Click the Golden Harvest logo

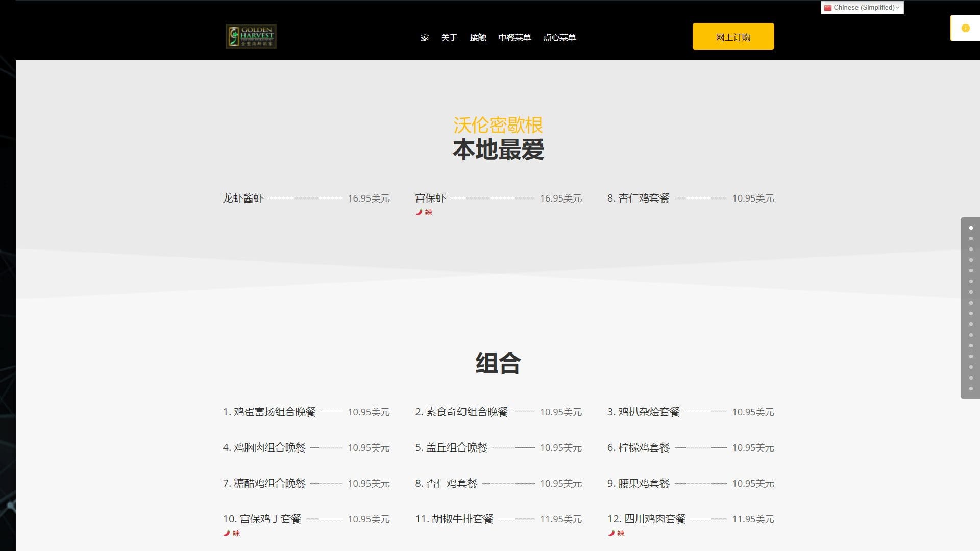point(251,36)
